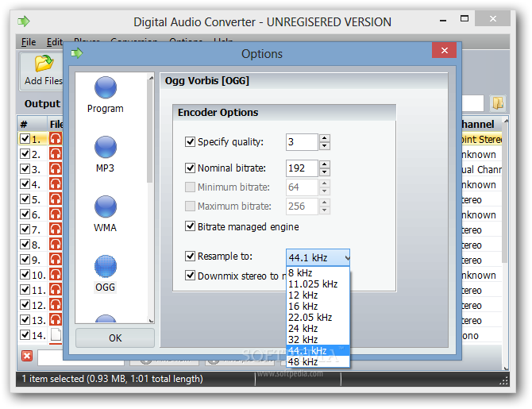Open the File menu

(x=29, y=42)
